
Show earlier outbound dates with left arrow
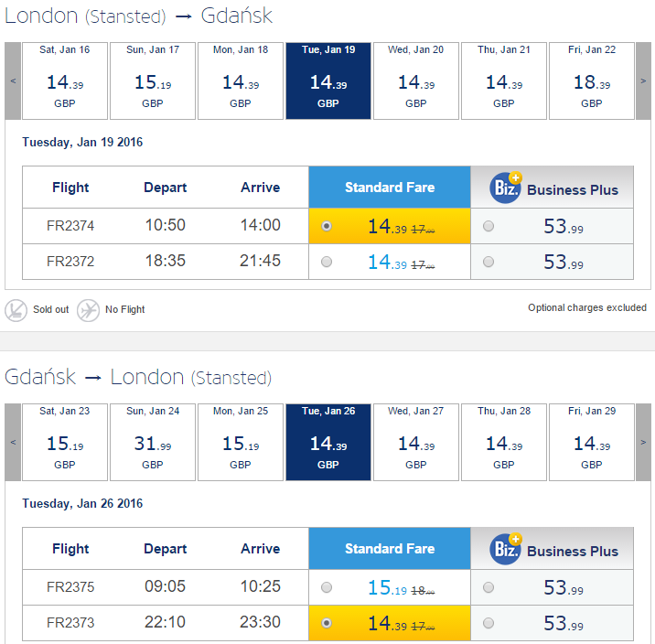pyautogui.click(x=13, y=81)
